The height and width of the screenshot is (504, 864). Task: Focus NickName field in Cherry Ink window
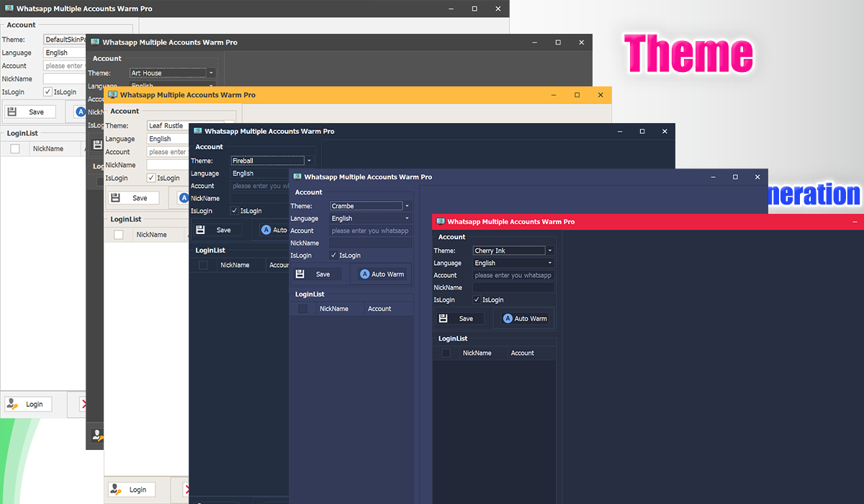(x=513, y=287)
